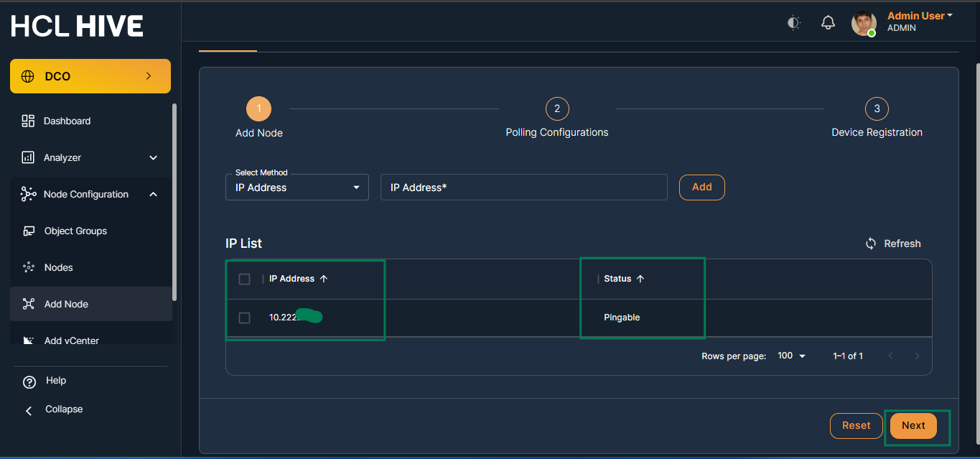Click the Dashboard icon in sidebar
980x459 pixels.
(x=28, y=121)
